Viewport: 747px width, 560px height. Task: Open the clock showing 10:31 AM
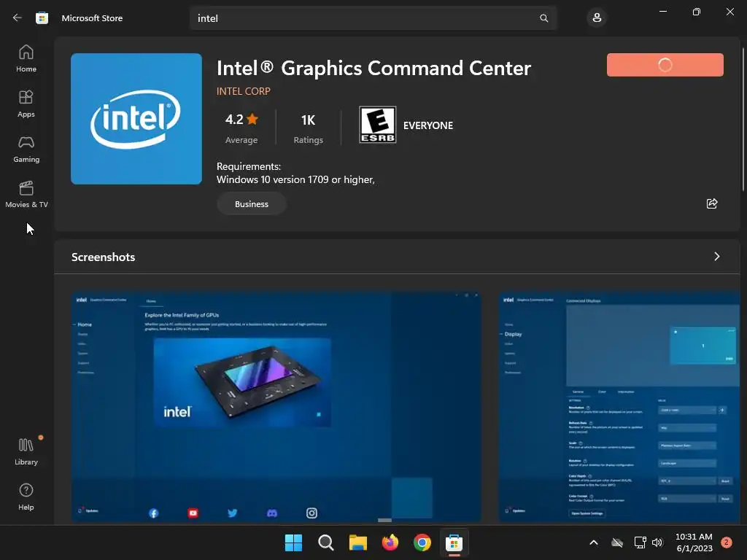click(694, 542)
